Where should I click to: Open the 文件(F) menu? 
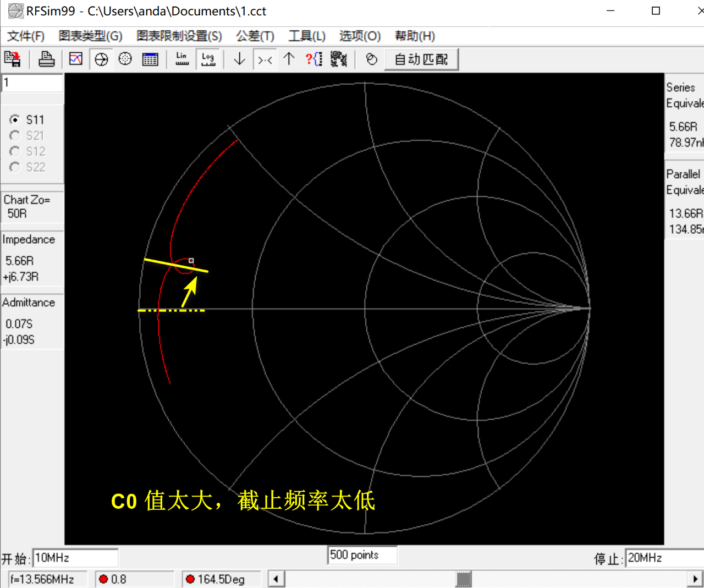(25, 36)
